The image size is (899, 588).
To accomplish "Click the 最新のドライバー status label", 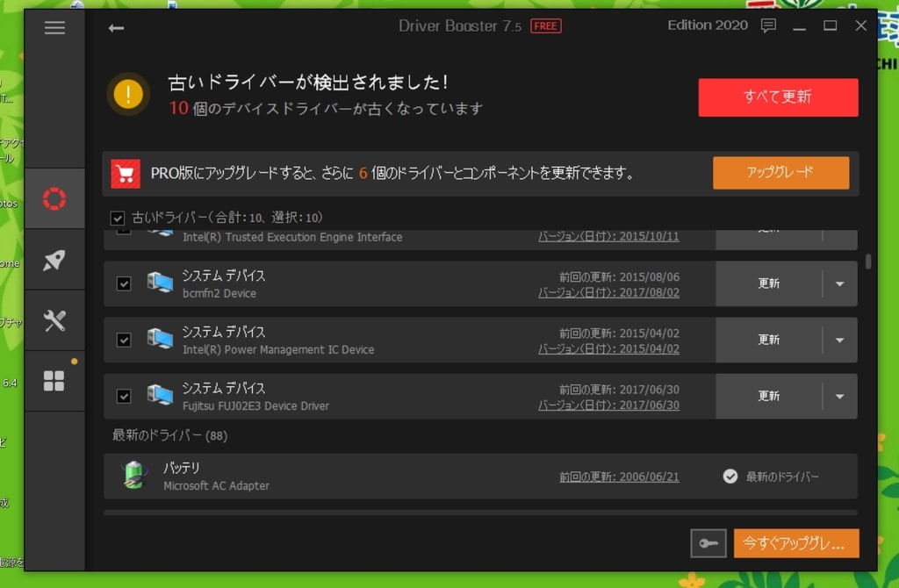I will [782, 477].
